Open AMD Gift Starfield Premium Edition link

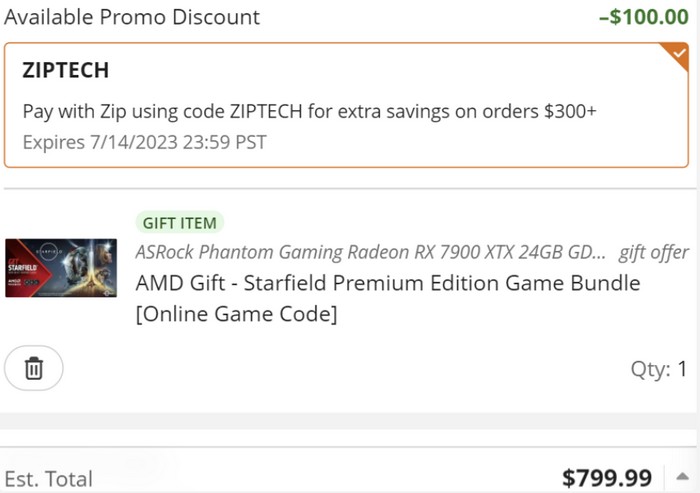387,283
